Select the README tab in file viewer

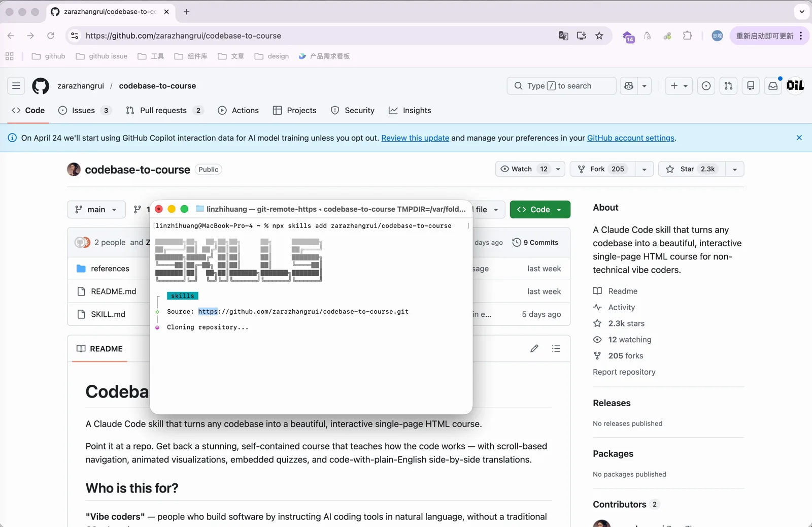(x=100, y=349)
